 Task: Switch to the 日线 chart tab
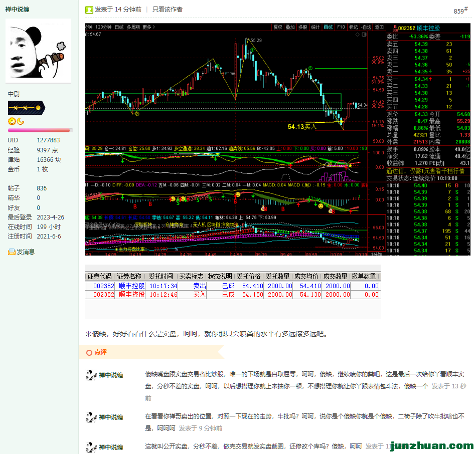tap(119, 27)
